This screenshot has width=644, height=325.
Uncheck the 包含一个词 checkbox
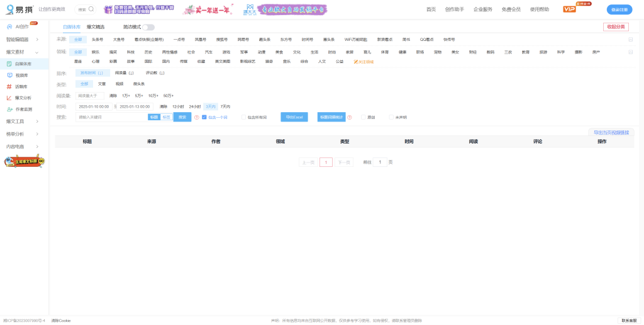point(204,117)
